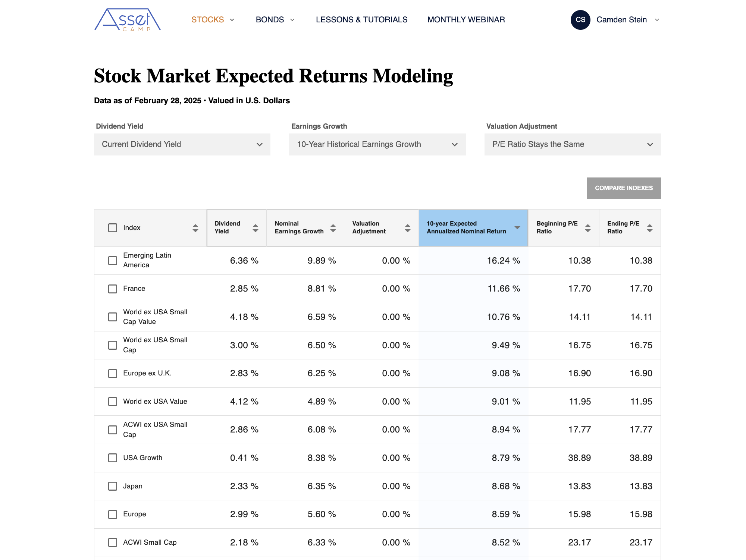This screenshot has width=746, height=560.
Task: Open the Earnings Growth dropdown
Action: [x=377, y=144]
